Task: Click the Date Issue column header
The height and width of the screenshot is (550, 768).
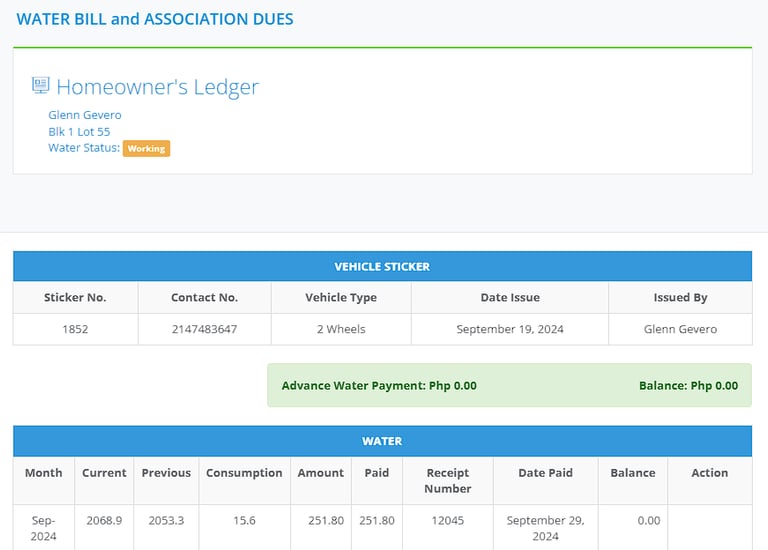Action: (x=510, y=297)
